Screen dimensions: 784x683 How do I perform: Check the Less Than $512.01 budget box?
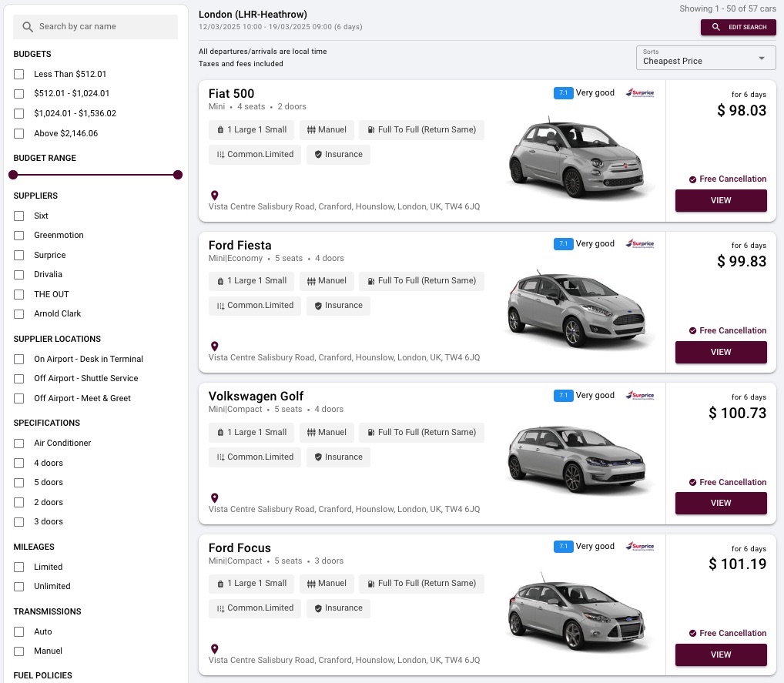[19, 74]
